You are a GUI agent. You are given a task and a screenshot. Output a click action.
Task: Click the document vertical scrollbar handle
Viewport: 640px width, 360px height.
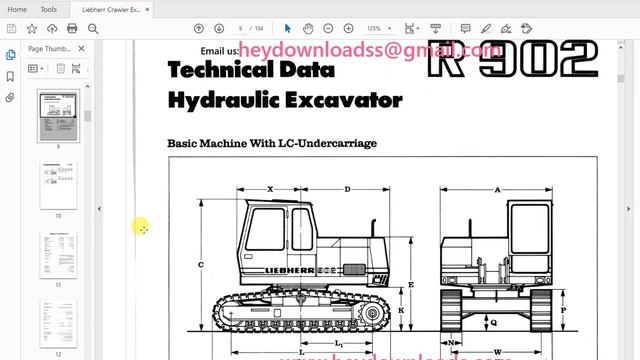coord(621,78)
